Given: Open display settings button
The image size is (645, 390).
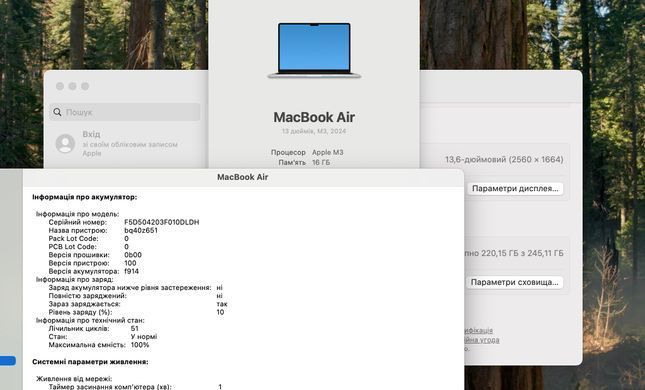Looking at the screenshot, I should 515,188.
